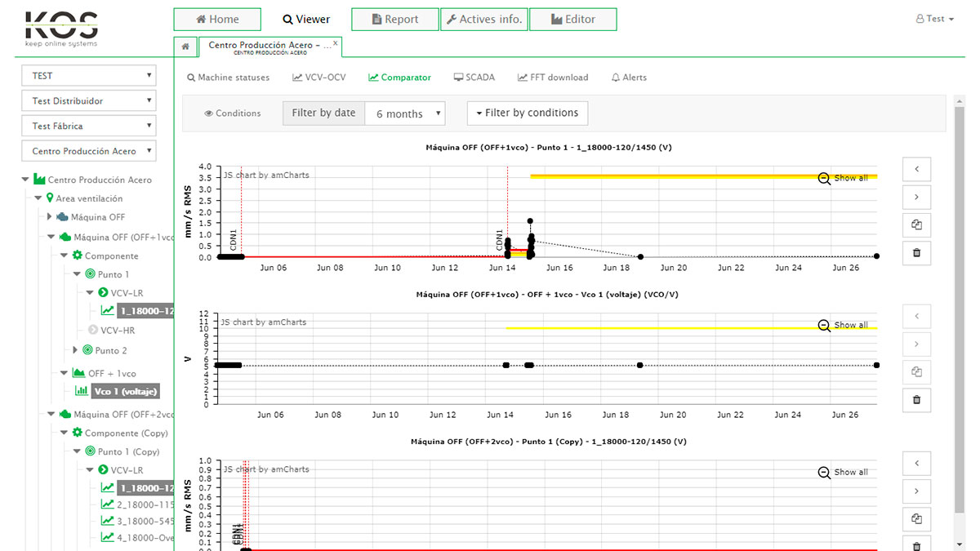Open the Alerts bell view
This screenshot has width=980, height=551.
click(x=629, y=78)
